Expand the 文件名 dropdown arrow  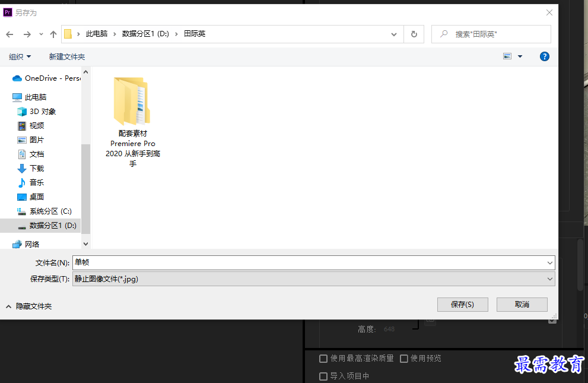pos(550,262)
